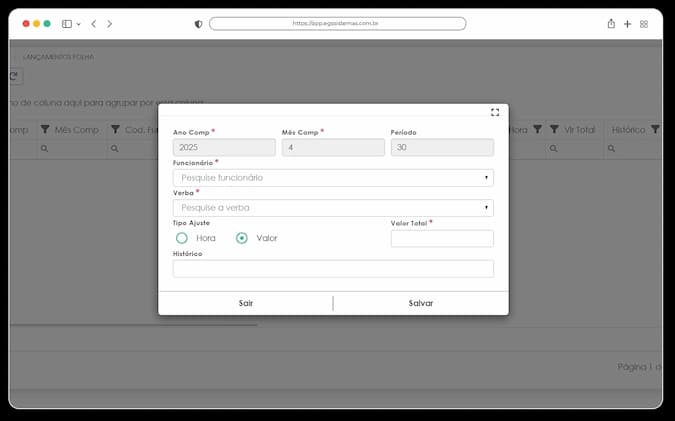Show the tab overview grid icon
Viewport: 675px width, 421px height.
click(644, 24)
